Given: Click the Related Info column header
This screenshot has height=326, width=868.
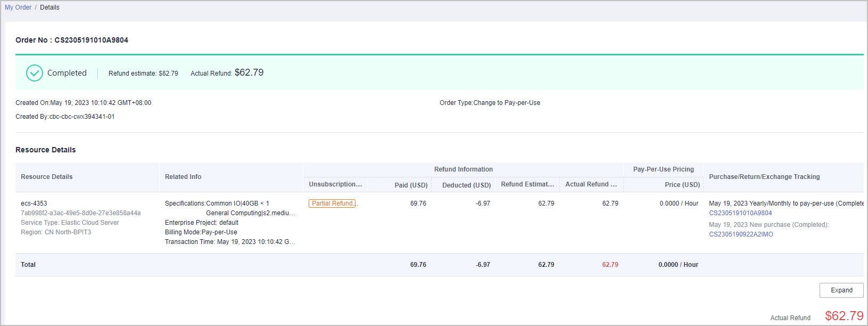Looking at the screenshot, I should tap(183, 177).
